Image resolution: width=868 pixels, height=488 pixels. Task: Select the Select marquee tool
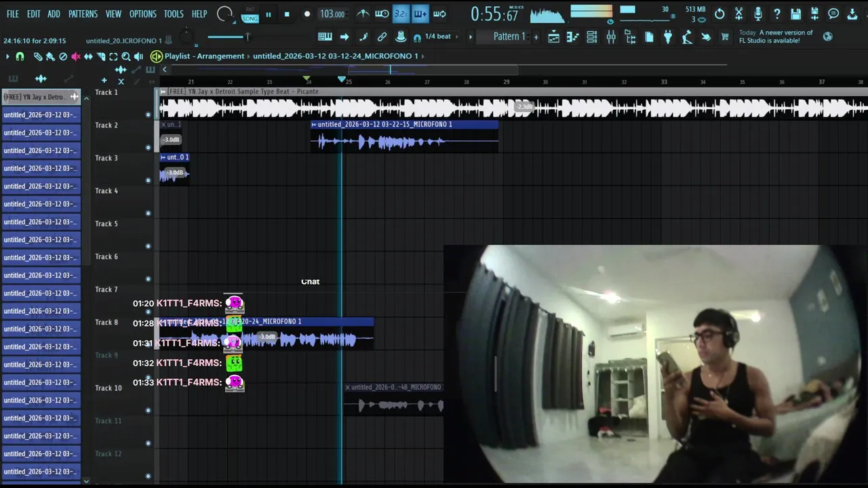(113, 56)
